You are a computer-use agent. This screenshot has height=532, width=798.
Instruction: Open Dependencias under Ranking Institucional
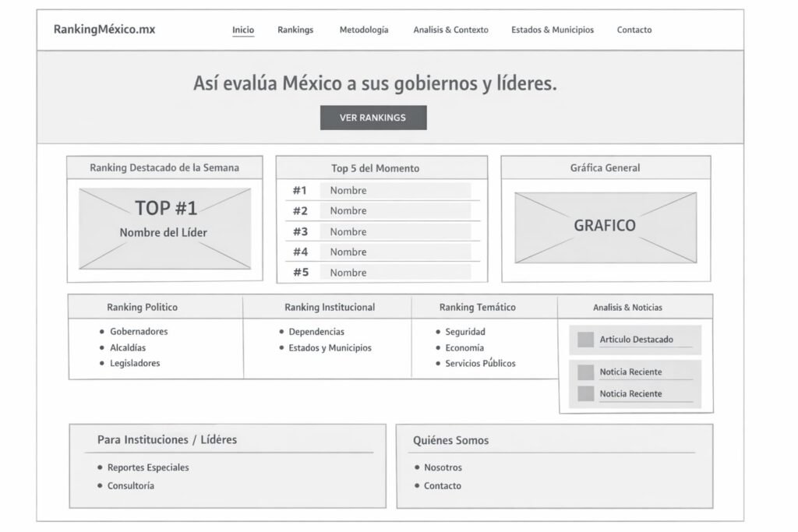click(x=316, y=332)
